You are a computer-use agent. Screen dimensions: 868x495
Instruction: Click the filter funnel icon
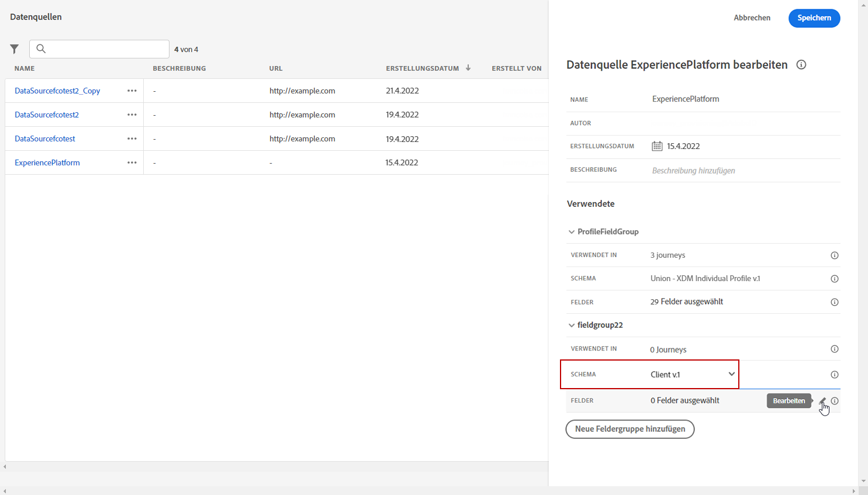click(x=15, y=49)
